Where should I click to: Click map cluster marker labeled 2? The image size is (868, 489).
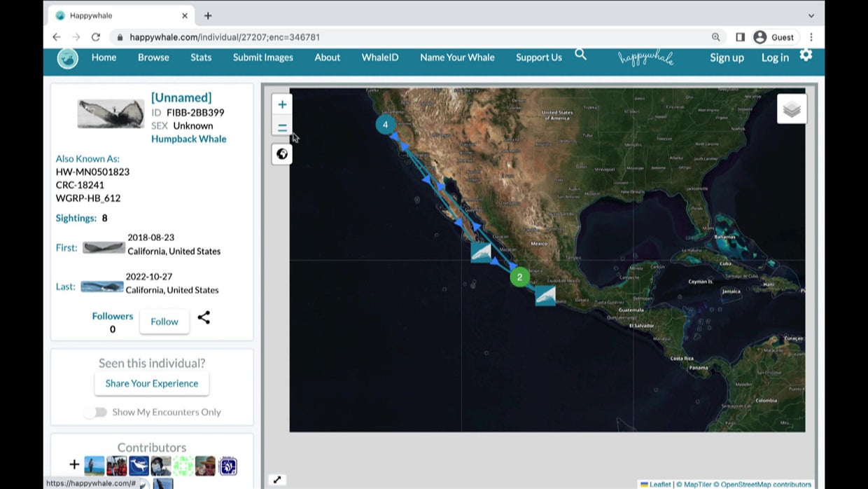[519, 277]
